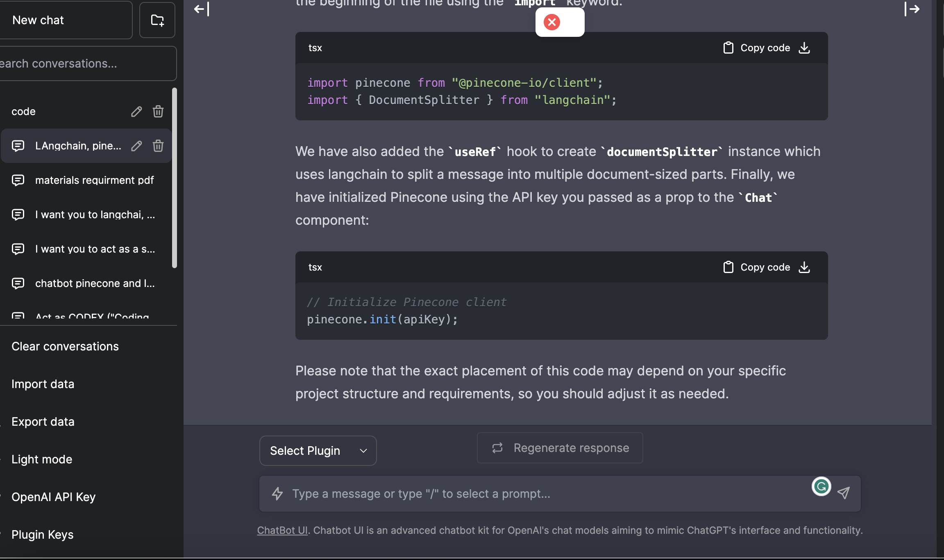
Task: Rename the 'code' folder
Action: point(136,111)
